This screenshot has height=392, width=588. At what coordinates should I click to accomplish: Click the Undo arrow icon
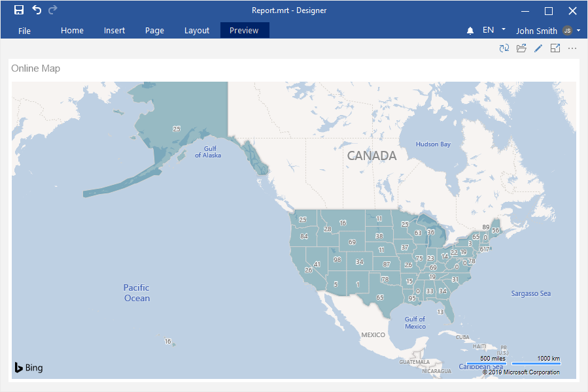pos(37,10)
